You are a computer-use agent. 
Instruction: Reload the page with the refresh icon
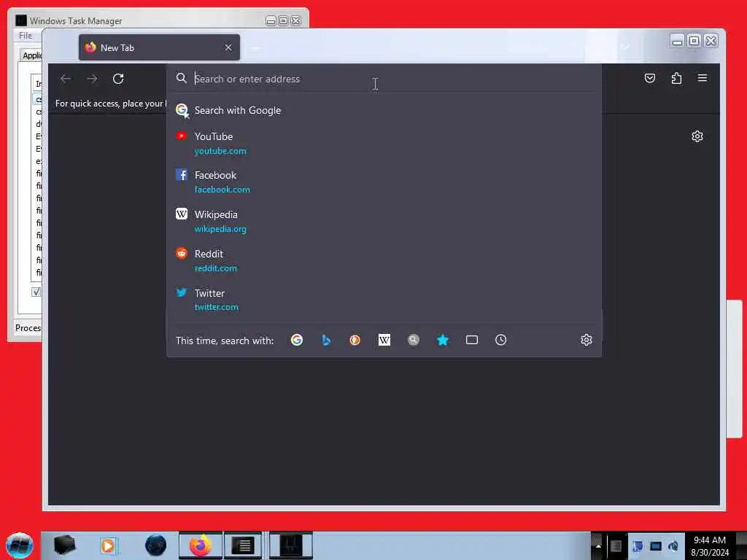[x=118, y=79]
